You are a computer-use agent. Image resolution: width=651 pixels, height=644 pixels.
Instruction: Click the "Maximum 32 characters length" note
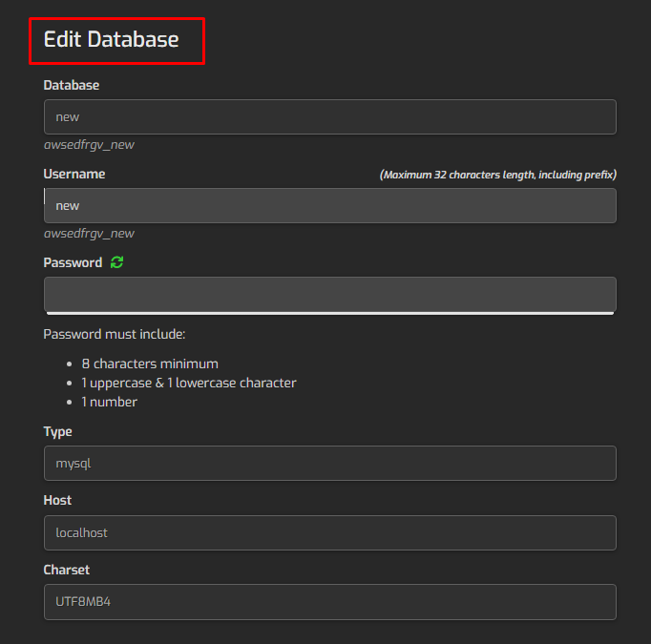click(497, 175)
